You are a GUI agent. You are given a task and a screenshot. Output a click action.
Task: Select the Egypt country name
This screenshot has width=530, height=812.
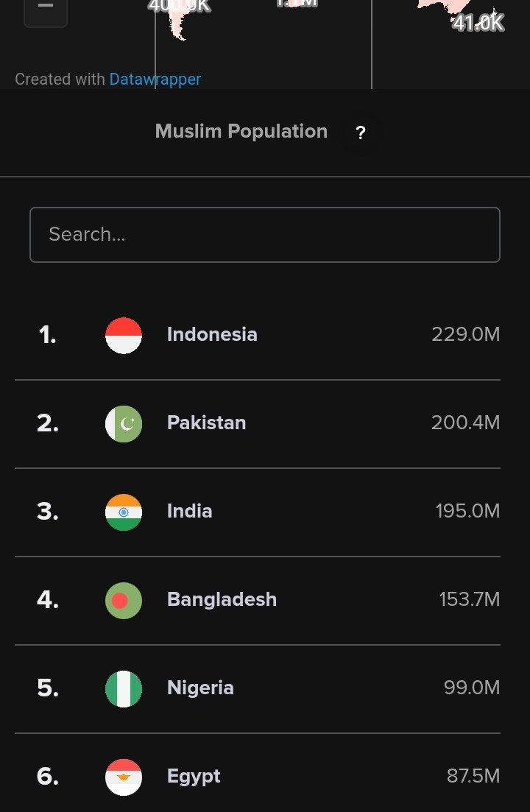click(194, 777)
